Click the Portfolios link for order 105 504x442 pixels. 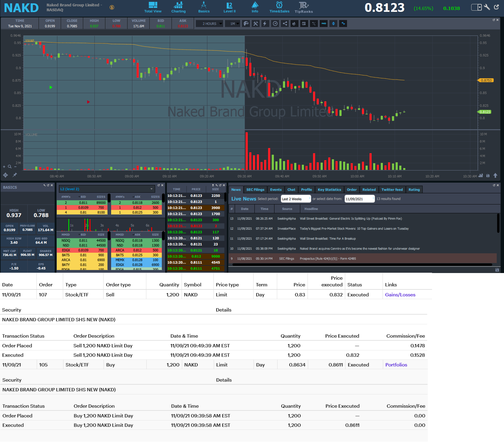coord(396,365)
